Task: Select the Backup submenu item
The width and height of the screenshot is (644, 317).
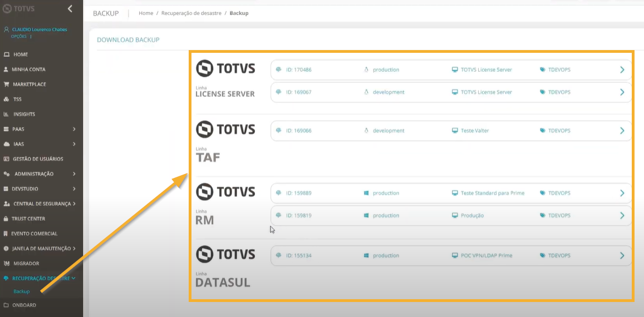Action: (21, 291)
